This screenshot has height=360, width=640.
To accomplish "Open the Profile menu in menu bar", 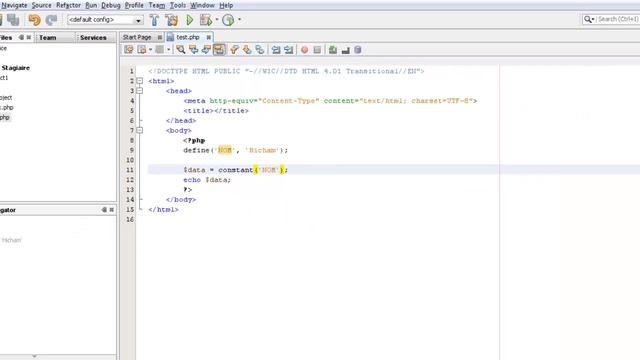I will click(x=134, y=5).
